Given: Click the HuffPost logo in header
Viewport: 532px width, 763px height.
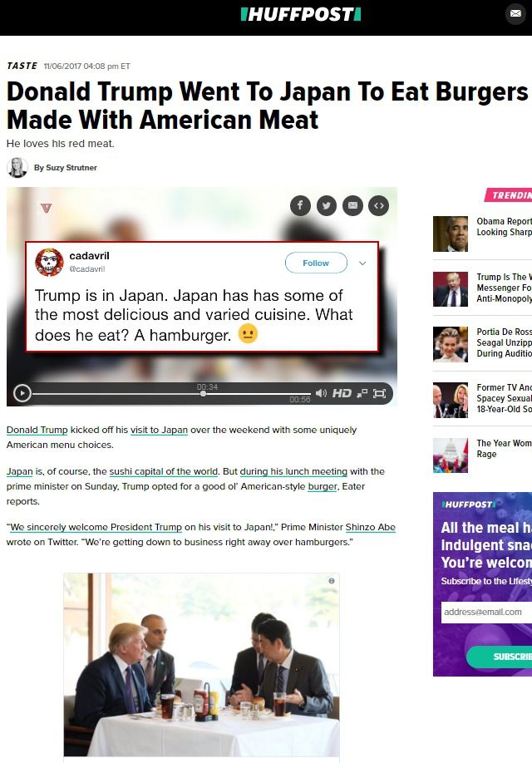Looking at the screenshot, I should pos(301,14).
